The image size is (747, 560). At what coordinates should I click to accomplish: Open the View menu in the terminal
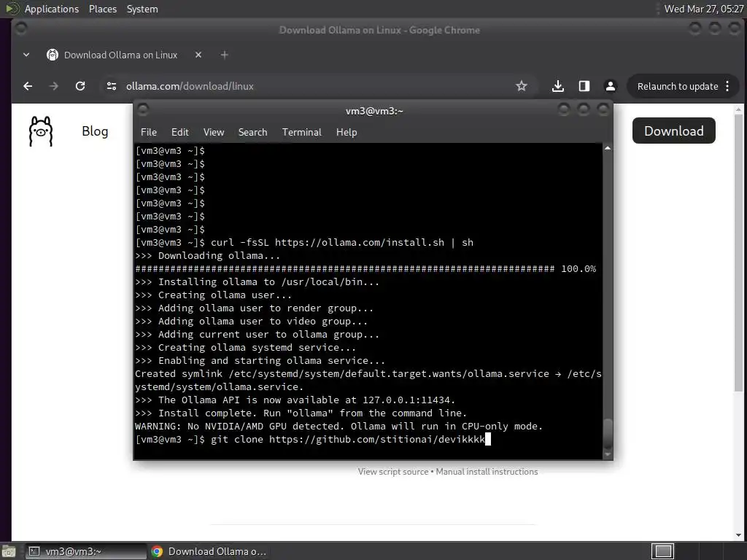click(214, 133)
